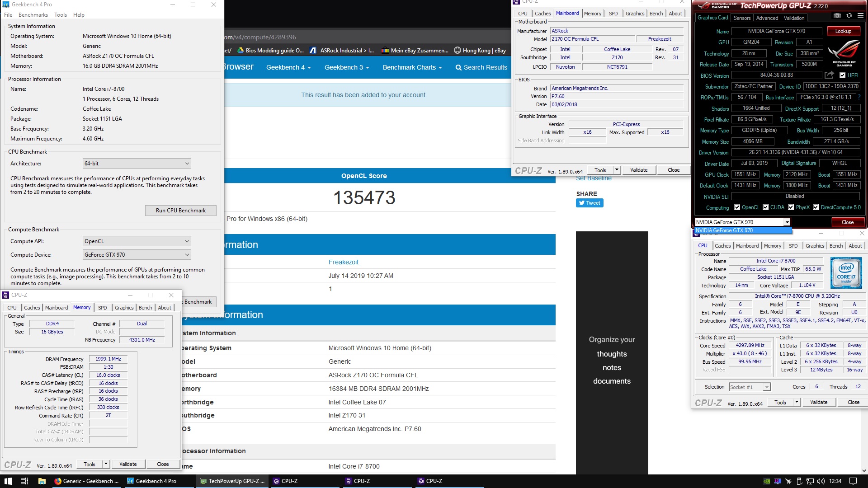The width and height of the screenshot is (868, 488).
Task: Toggle the PhysX checkbox in GPU-Z
Action: pos(791,207)
